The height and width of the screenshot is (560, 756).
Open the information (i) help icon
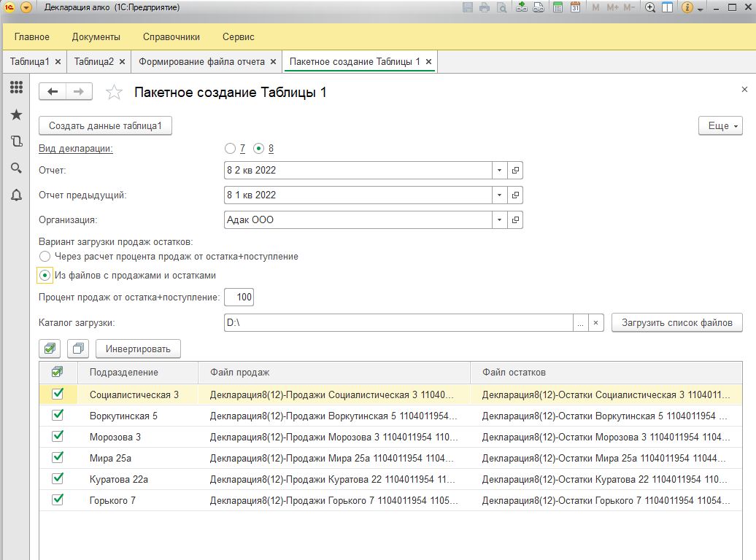(687, 7)
